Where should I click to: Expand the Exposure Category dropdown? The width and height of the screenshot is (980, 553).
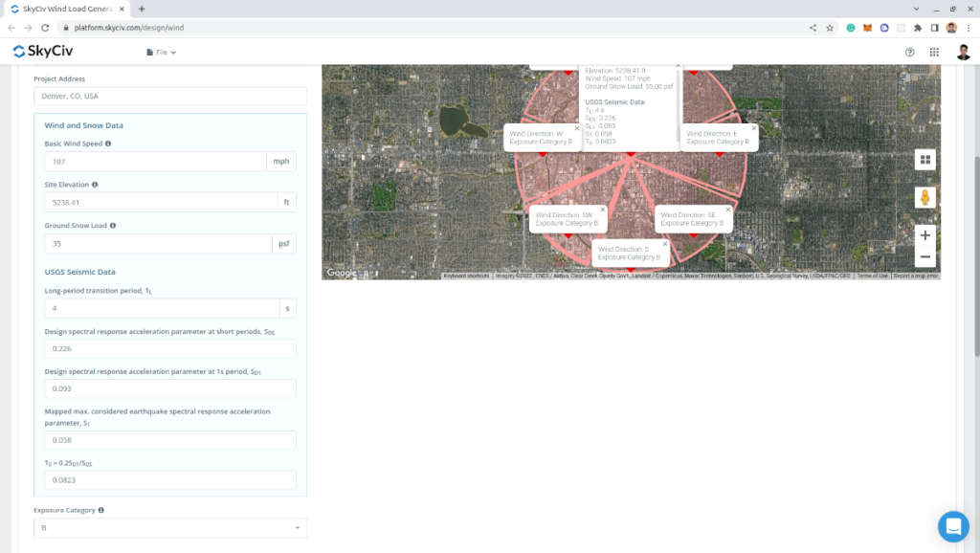pyautogui.click(x=170, y=528)
